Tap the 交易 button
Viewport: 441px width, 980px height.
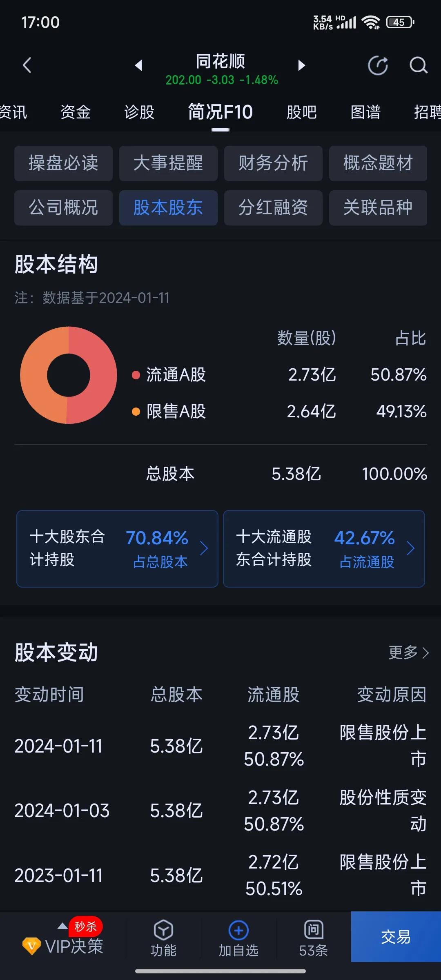point(396,937)
